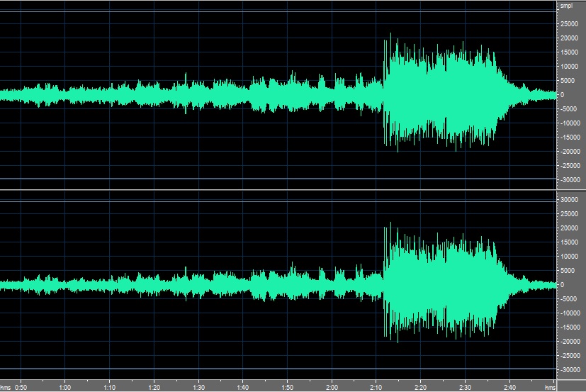
Task: Click positive 5000 on the upper channel scale
Action: tap(569, 81)
